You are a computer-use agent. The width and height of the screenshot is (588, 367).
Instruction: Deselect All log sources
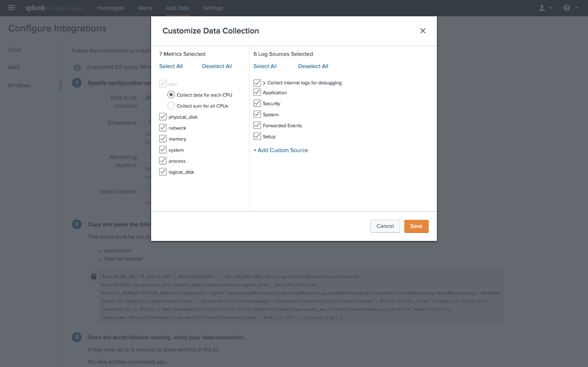pyautogui.click(x=313, y=66)
